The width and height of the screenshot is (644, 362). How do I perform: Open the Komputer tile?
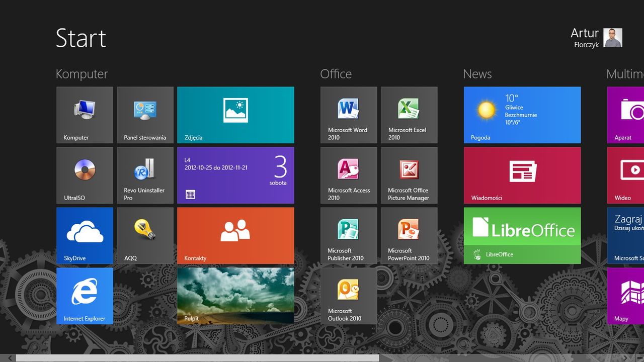tap(85, 115)
